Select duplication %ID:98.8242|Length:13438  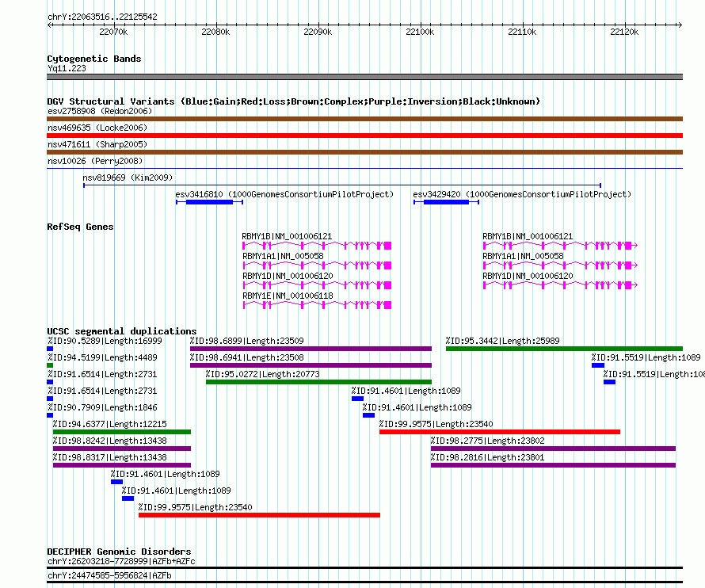click(109, 441)
